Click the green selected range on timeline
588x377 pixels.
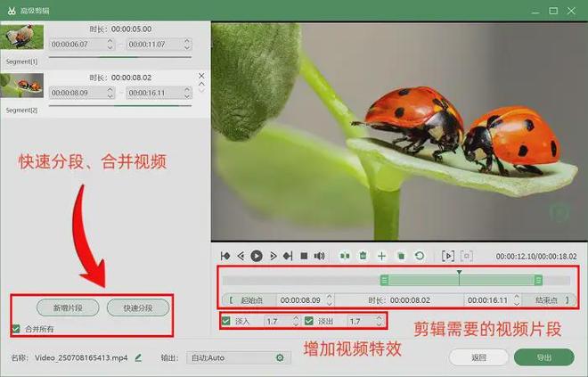pyautogui.click(x=461, y=280)
